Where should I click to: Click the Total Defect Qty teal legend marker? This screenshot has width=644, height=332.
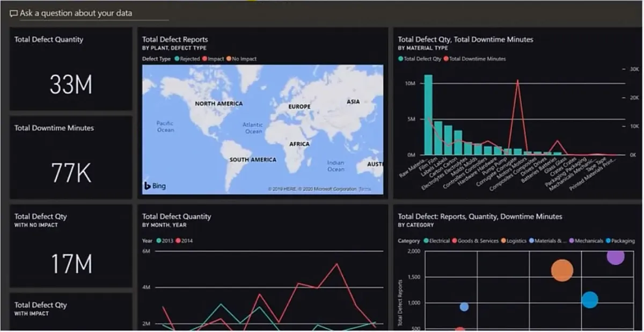[x=400, y=59]
